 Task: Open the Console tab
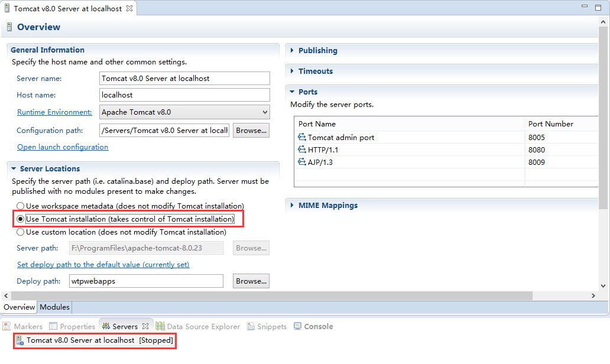coord(313,326)
